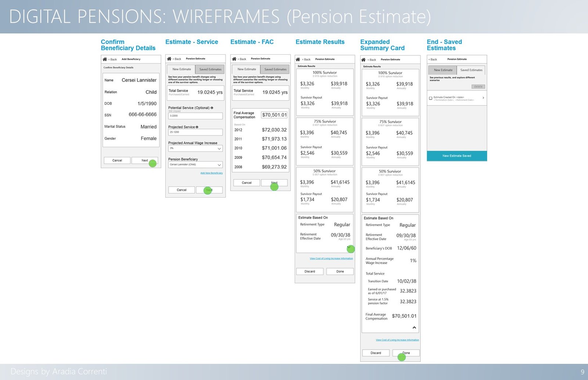Screen dimensions: 588x380
Task: Click Final Average Compensation value field
Action: point(275,115)
